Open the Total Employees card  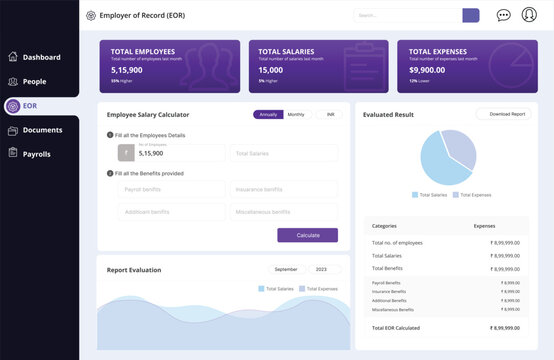(170, 66)
